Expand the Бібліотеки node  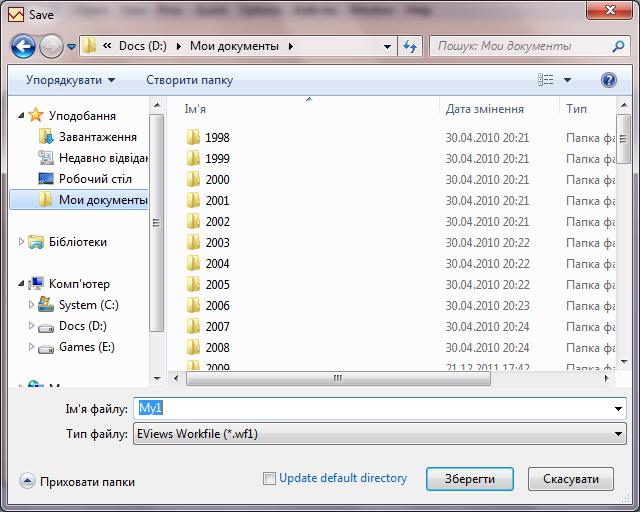tap(21, 242)
